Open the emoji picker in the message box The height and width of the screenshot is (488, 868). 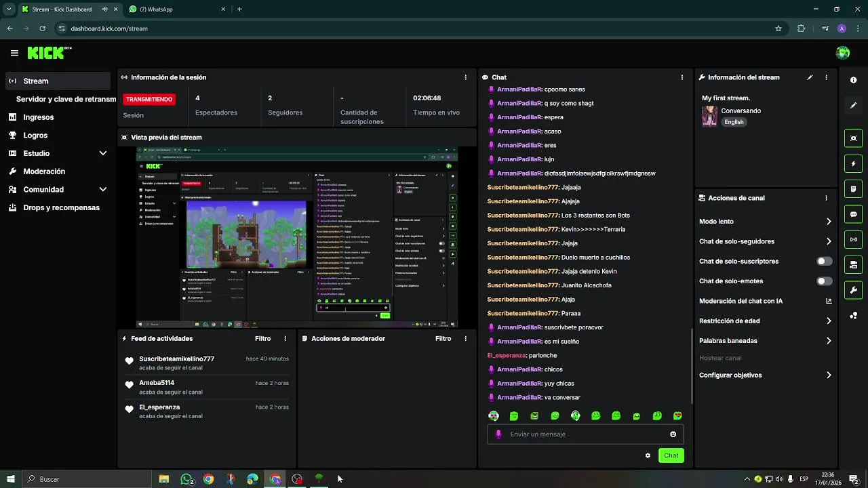pos(673,434)
